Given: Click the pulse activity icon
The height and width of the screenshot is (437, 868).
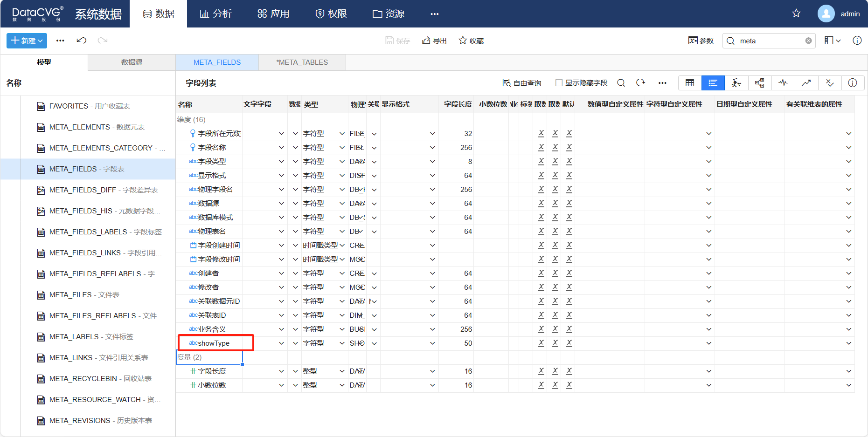Looking at the screenshot, I should click(x=783, y=83).
